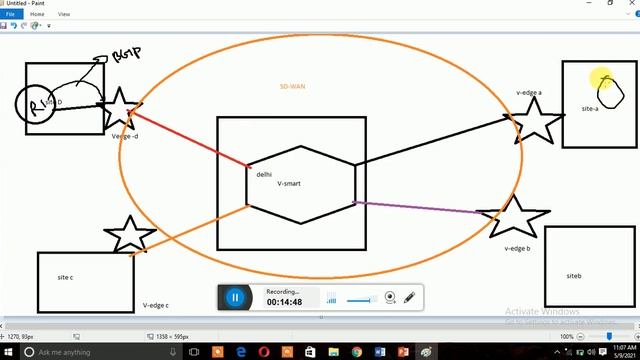The image size is (640, 360).
Task: Click the siteb label
Action: (x=574, y=276)
